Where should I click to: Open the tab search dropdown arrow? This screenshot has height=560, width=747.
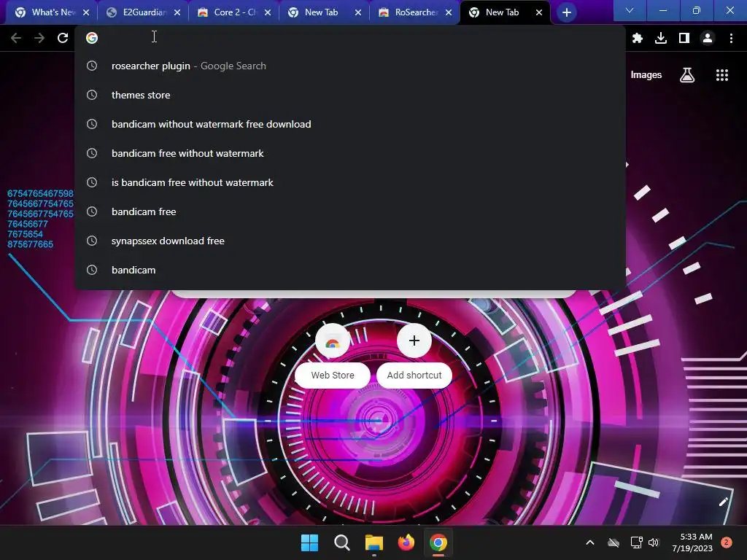[630, 10]
